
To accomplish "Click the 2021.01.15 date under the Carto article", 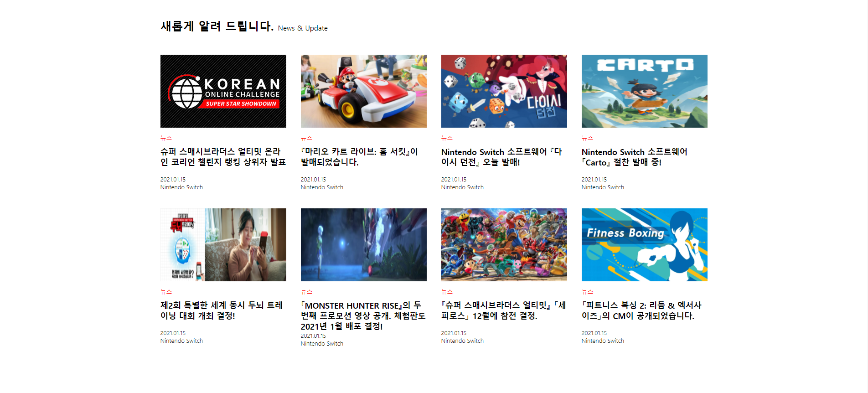I will pyautogui.click(x=594, y=180).
